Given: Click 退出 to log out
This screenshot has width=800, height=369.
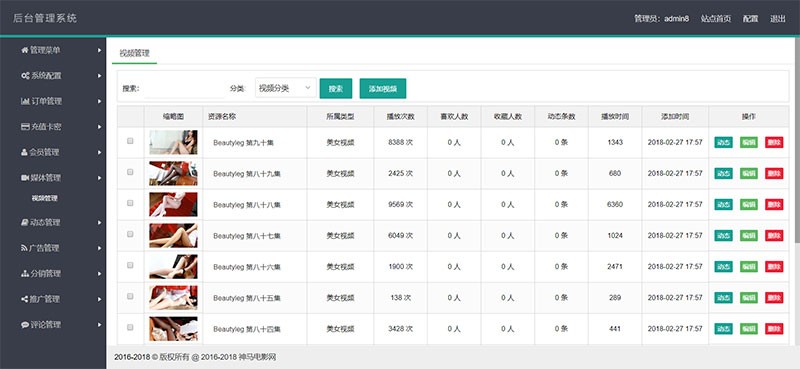Looking at the screenshot, I should [778, 19].
